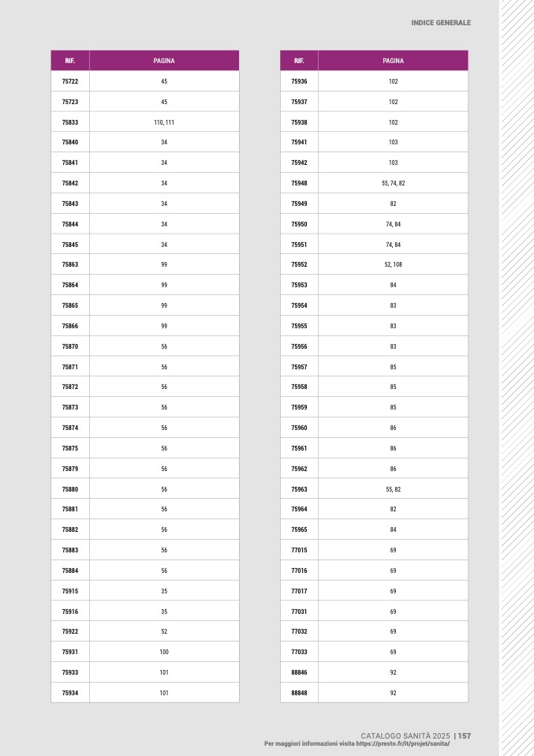
Task: Click page value 110, 111 for 75833
Action: pyautogui.click(x=164, y=122)
